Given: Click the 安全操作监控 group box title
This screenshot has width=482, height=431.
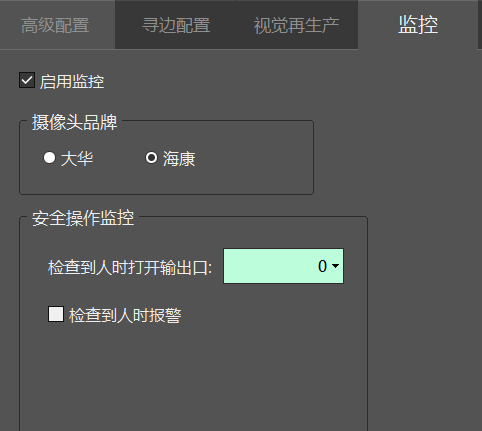Looking at the screenshot, I should (x=83, y=219).
